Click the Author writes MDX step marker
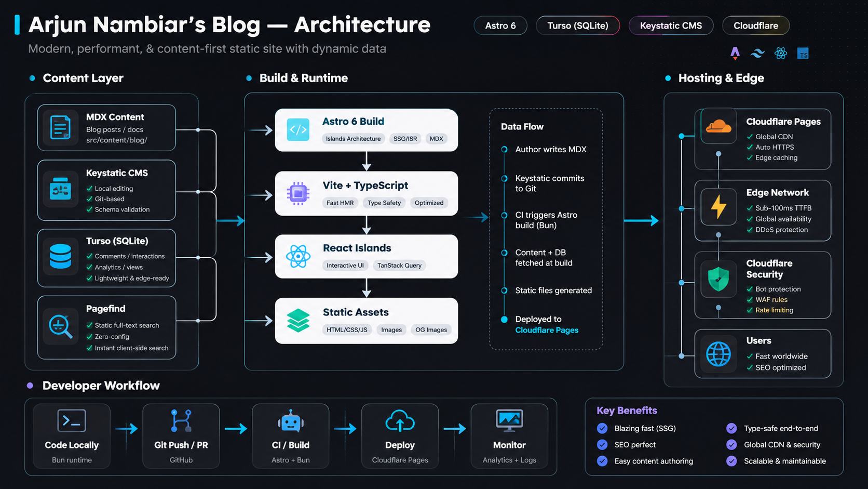Image resolution: width=868 pixels, height=489 pixels. [504, 150]
